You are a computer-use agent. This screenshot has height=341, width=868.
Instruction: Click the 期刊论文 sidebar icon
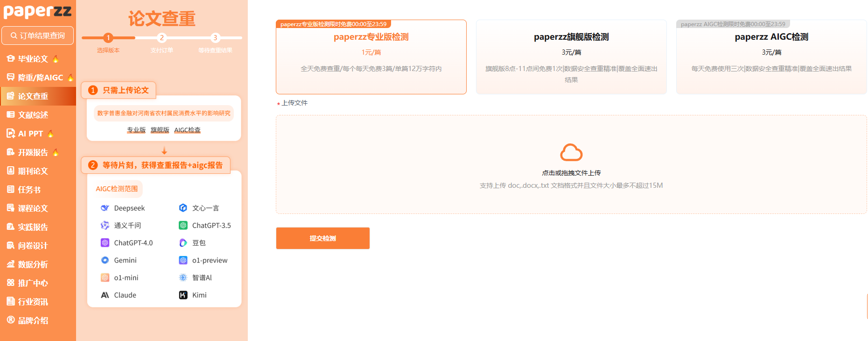click(x=11, y=170)
